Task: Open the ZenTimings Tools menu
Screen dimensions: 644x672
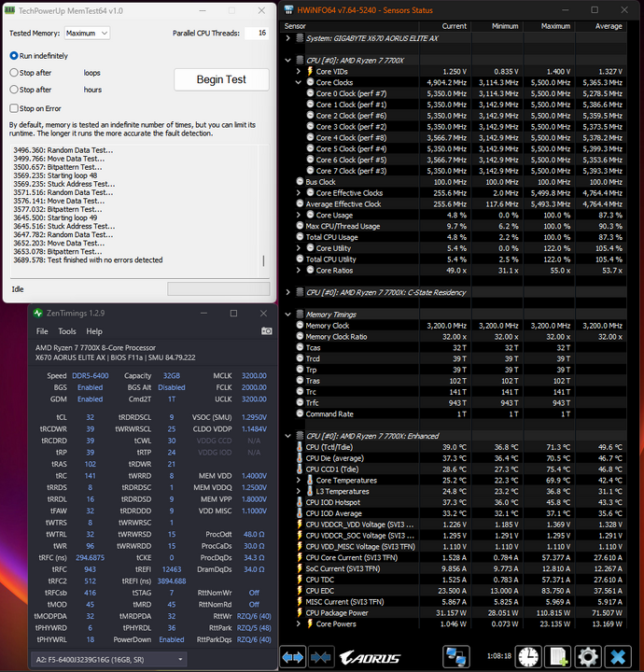Action: click(67, 331)
